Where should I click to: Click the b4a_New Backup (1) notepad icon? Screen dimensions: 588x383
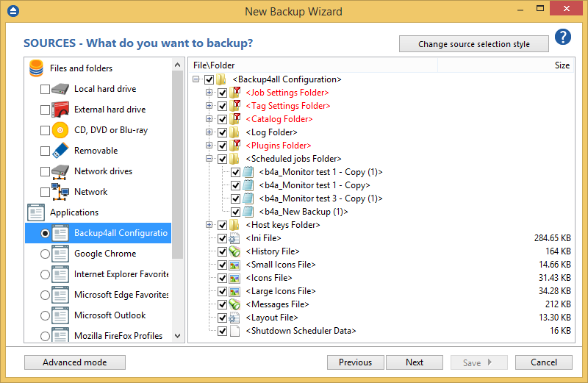coord(248,212)
